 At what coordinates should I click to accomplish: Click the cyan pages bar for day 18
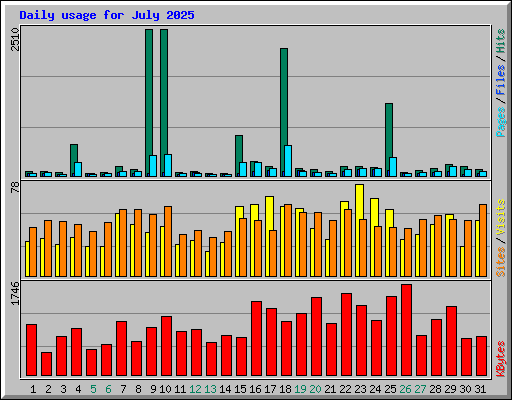[288, 161]
